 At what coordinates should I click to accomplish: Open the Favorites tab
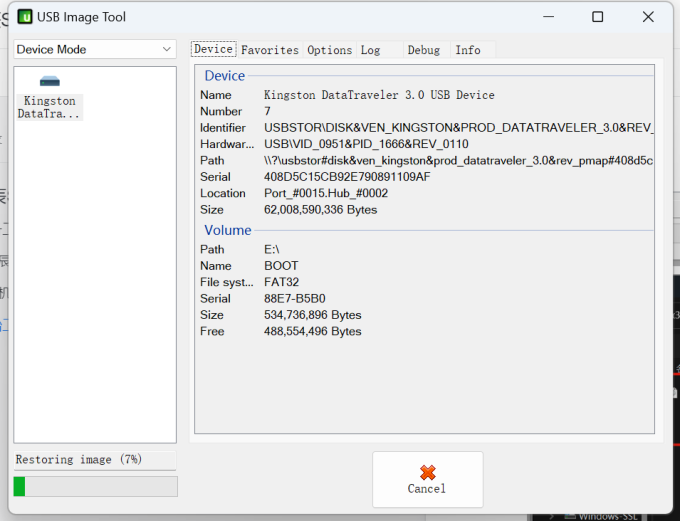(x=270, y=50)
